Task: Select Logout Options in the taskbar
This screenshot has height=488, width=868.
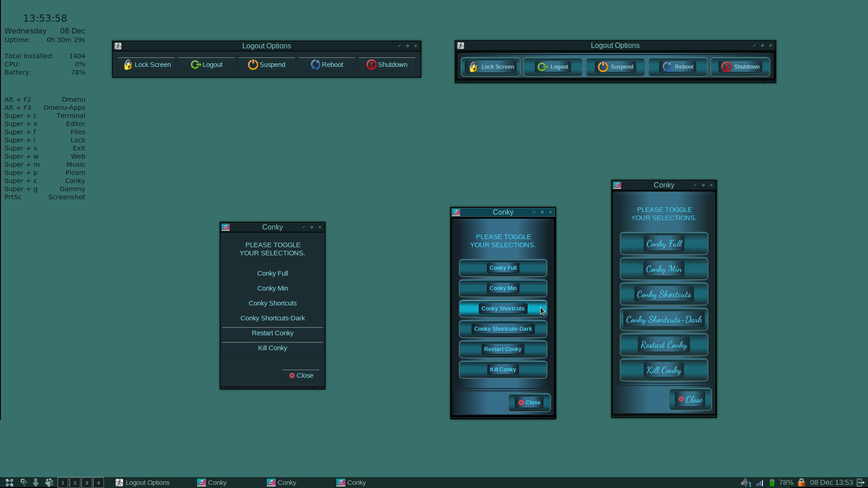Action: point(143,483)
